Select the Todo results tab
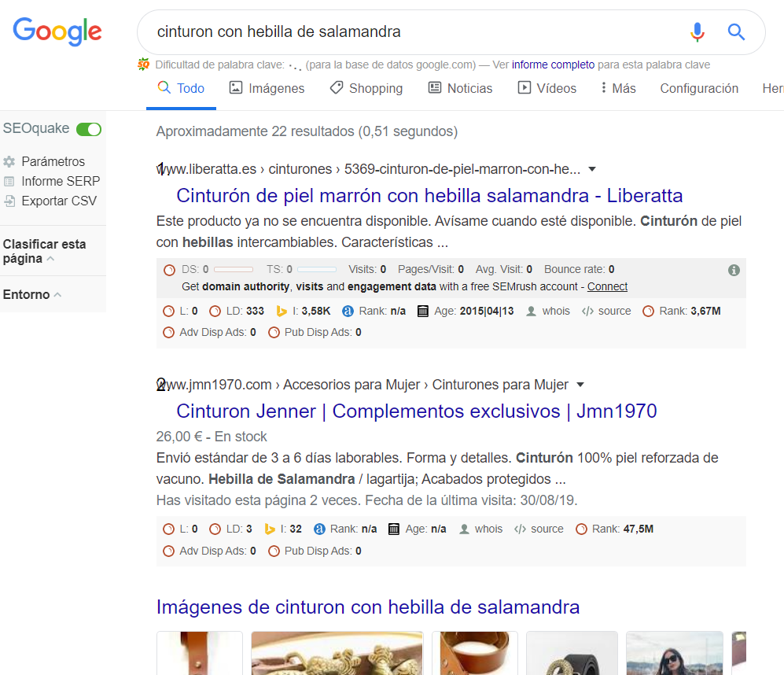The image size is (784, 675). pyautogui.click(x=181, y=89)
